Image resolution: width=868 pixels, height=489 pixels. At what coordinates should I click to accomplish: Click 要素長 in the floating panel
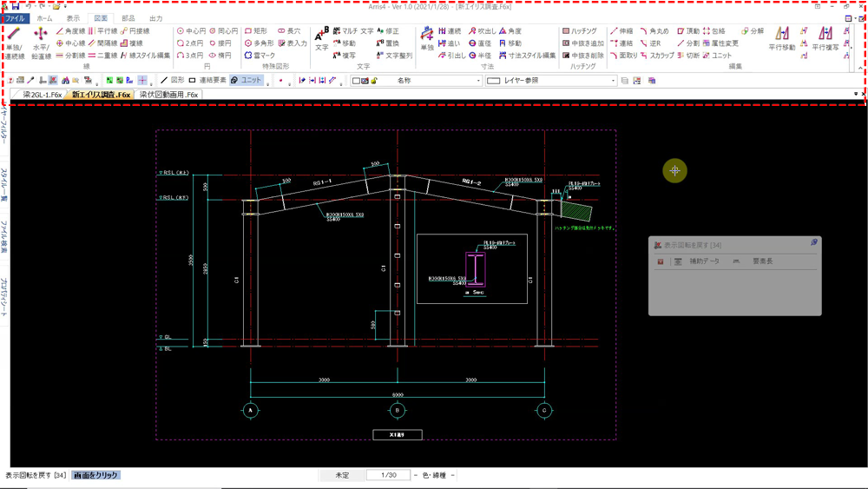(762, 261)
